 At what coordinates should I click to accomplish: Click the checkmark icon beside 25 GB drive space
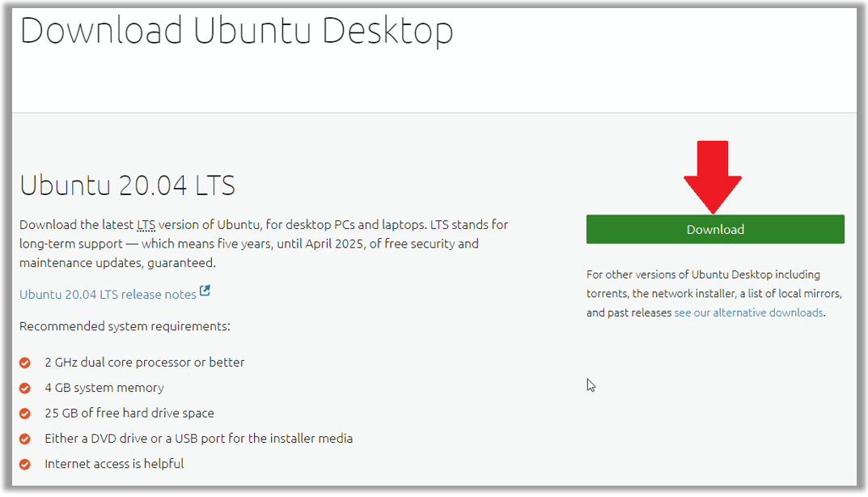coord(25,414)
